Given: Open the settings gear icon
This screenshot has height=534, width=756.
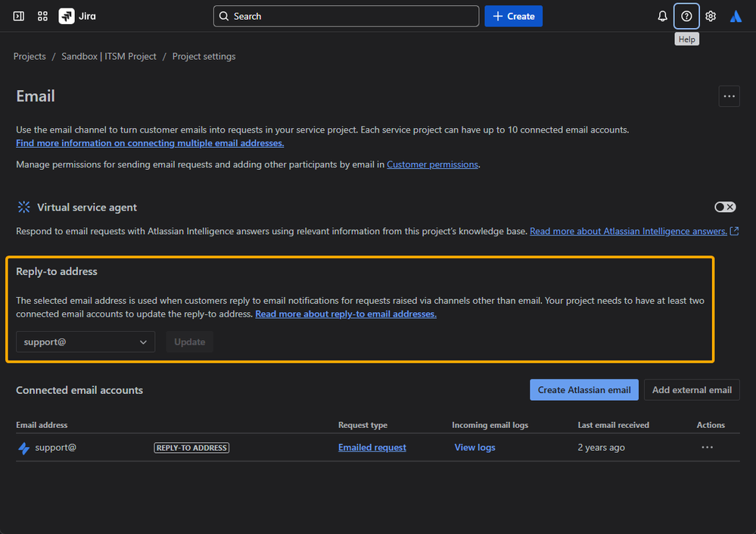Looking at the screenshot, I should click(x=710, y=16).
